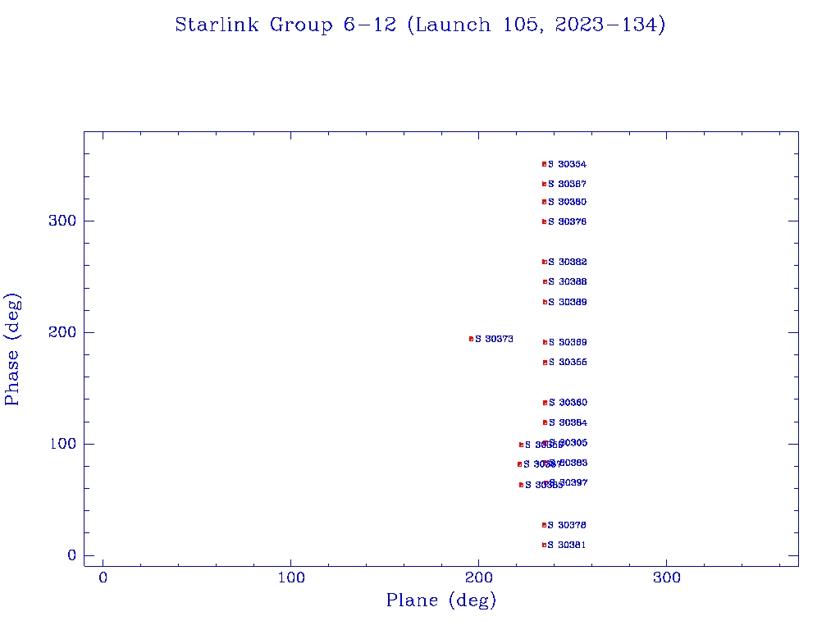
Task: Select the S 30354 satellite label
Action: (x=567, y=164)
